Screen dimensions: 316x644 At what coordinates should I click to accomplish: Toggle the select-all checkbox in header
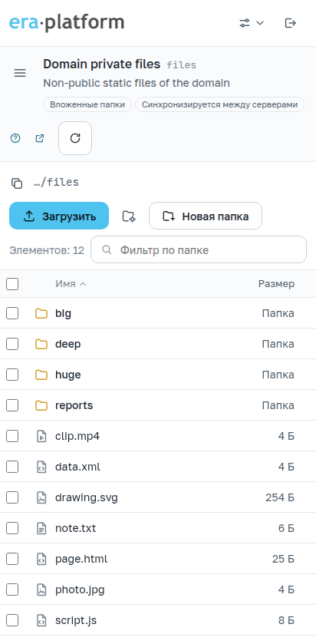(x=12, y=284)
